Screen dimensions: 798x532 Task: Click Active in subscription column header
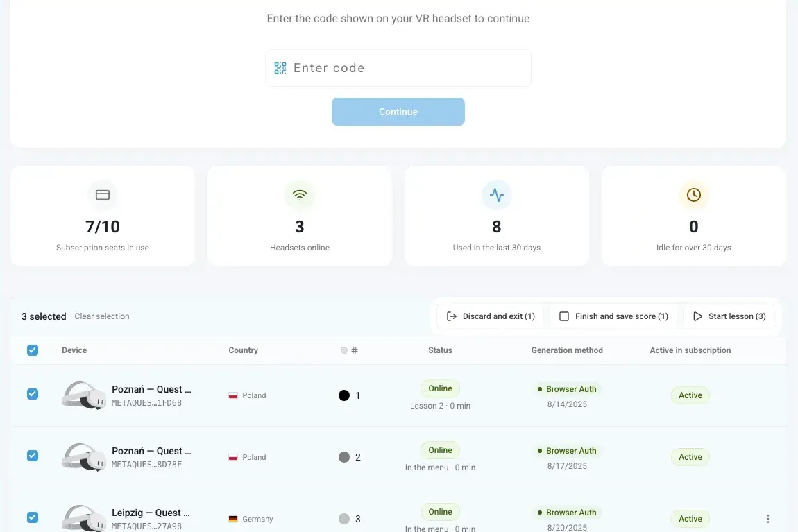tap(690, 350)
